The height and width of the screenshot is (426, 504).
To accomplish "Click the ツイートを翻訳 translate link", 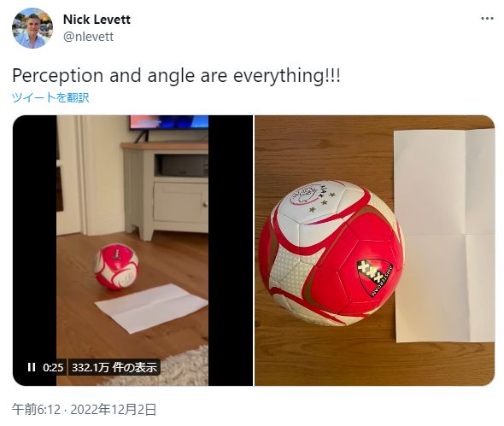I will 50,97.
